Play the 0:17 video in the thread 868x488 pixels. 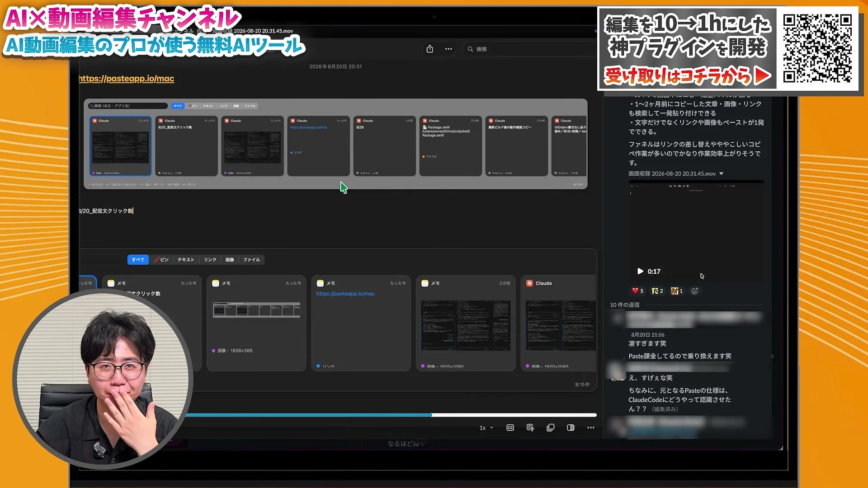[640, 271]
